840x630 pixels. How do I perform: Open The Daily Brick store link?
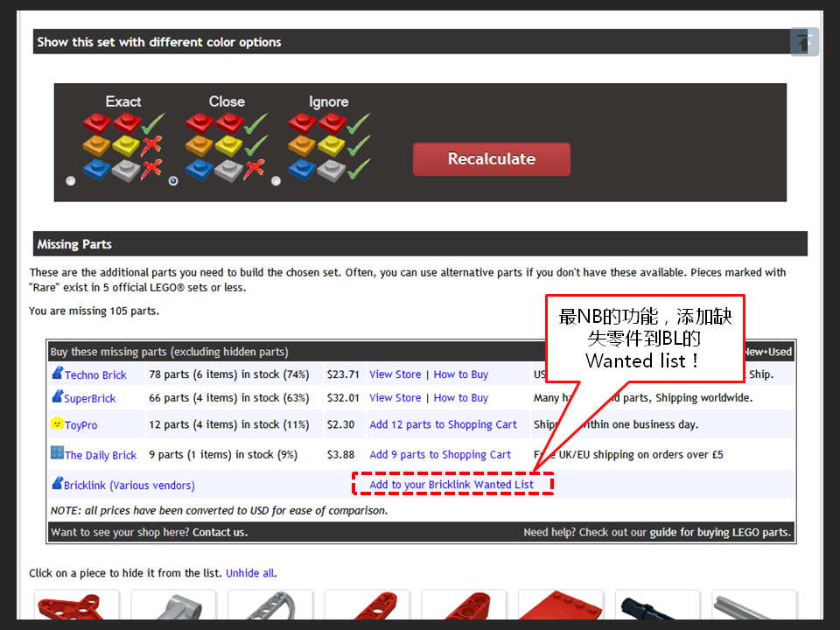point(101,455)
